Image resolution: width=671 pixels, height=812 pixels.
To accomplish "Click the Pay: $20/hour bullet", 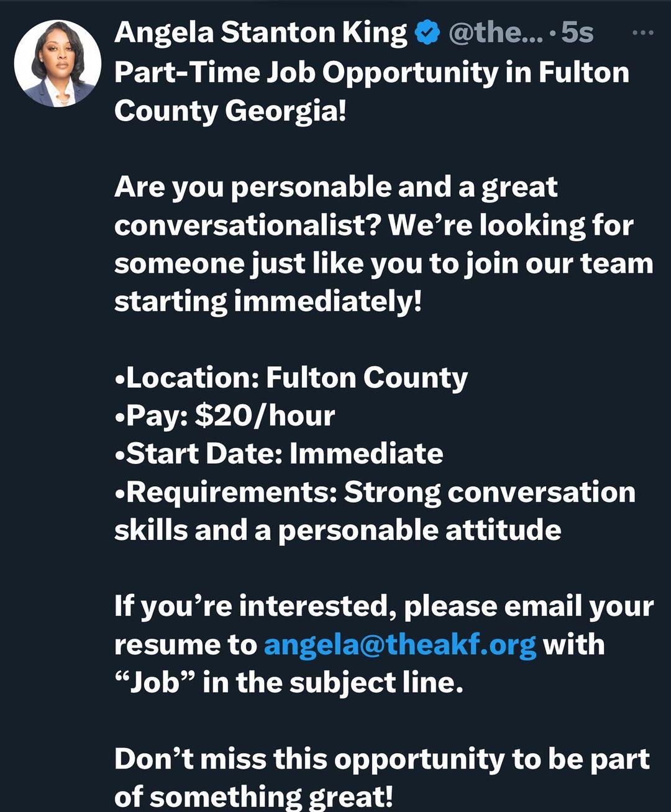I will click(x=225, y=416).
